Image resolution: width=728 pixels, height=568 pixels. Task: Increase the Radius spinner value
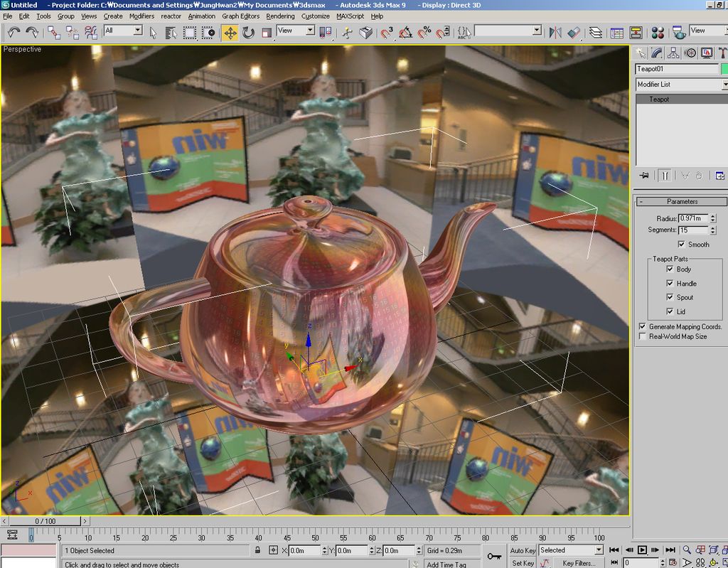713,216
